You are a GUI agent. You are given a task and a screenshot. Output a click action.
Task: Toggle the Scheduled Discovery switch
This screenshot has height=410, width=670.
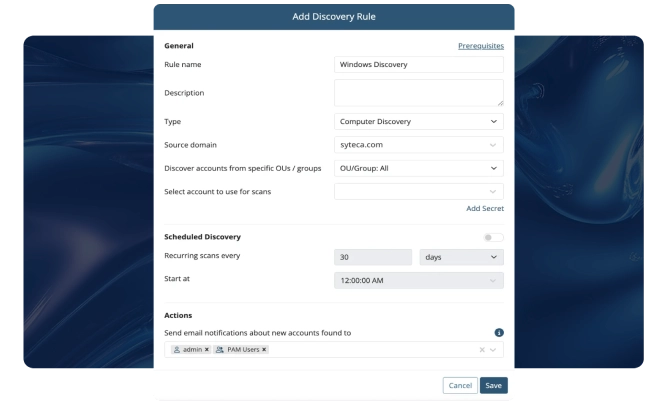click(x=494, y=237)
